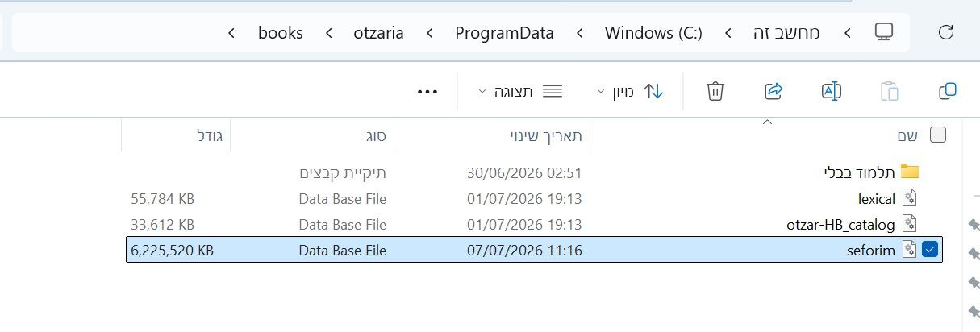The height and width of the screenshot is (332, 980).
Task: Uncheck the seforim file checkbox
Action: coord(931,250)
